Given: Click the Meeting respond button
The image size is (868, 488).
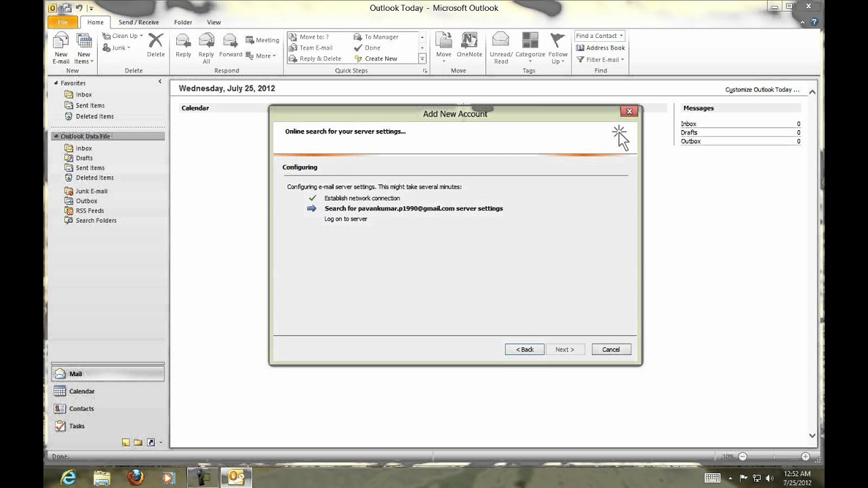Looking at the screenshot, I should pyautogui.click(x=262, y=40).
